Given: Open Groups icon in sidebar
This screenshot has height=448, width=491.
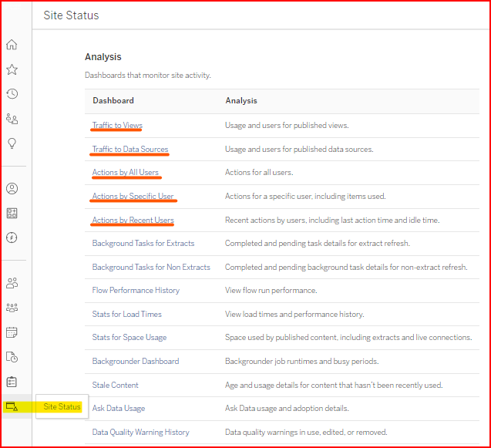Looking at the screenshot, I should [x=12, y=308].
